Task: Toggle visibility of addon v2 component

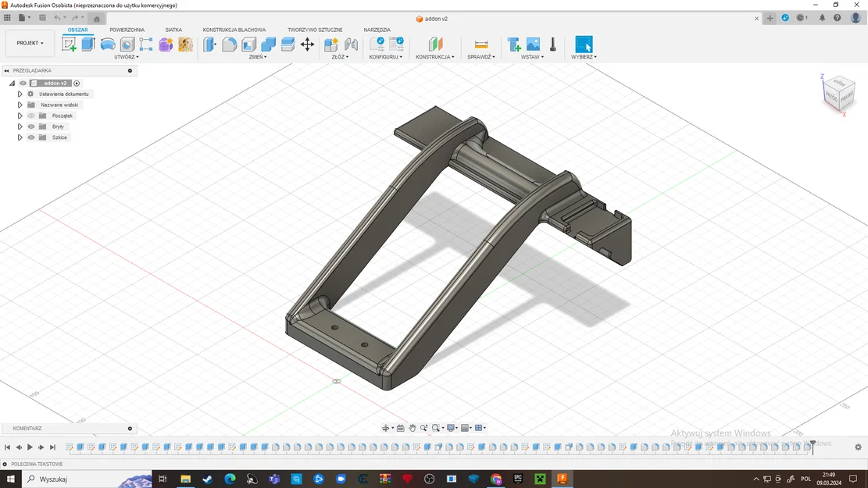Action: click(23, 83)
